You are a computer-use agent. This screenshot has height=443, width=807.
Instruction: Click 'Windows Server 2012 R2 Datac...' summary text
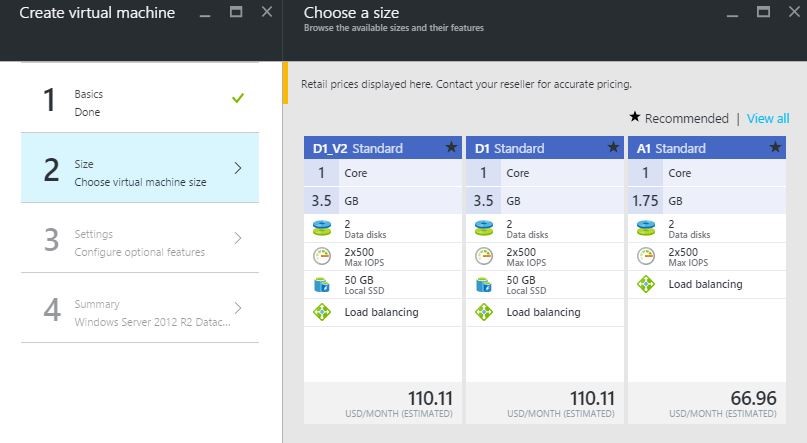tap(152, 322)
